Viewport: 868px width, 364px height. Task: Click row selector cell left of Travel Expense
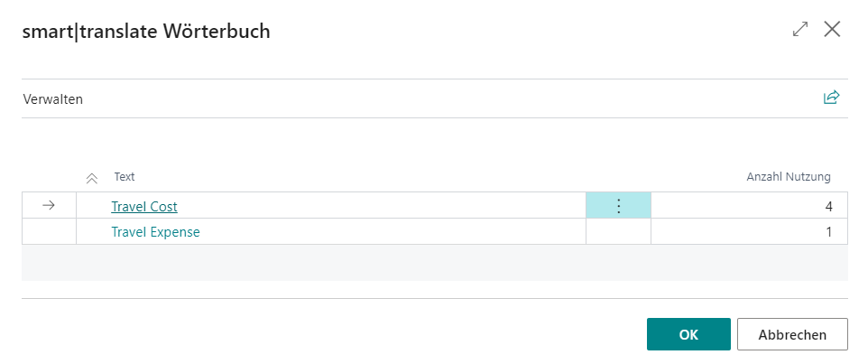point(49,232)
